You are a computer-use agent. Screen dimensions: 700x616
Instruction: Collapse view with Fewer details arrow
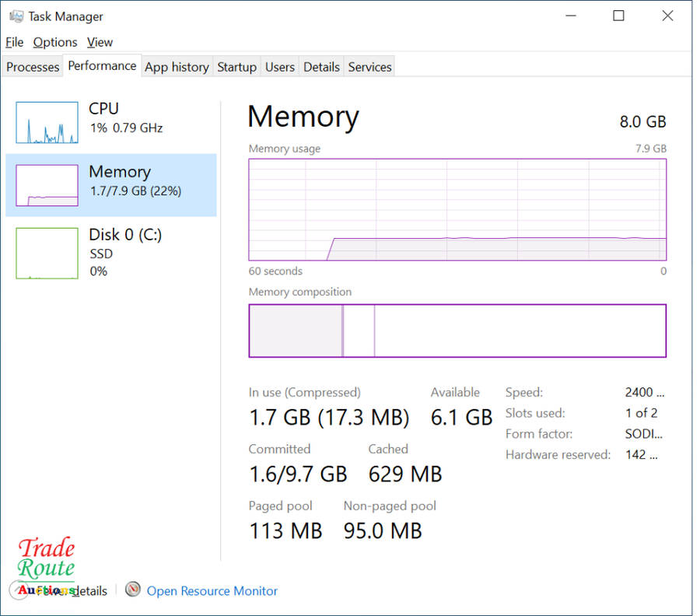(x=19, y=590)
